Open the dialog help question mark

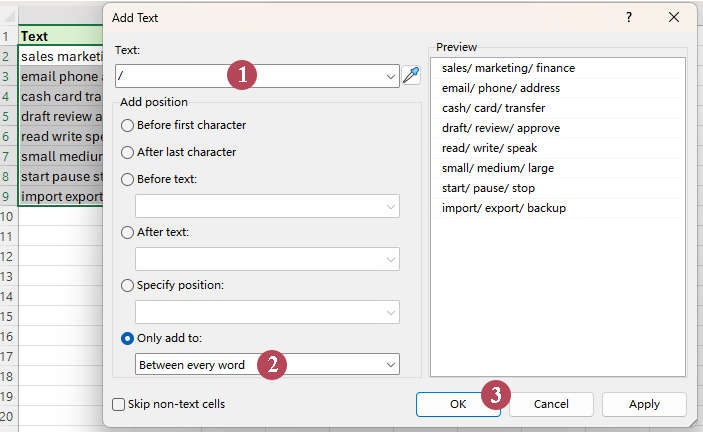tap(629, 17)
